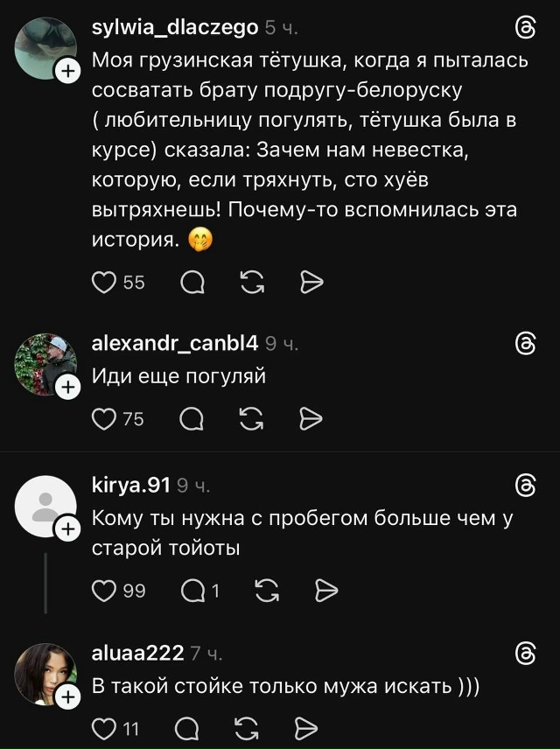Follow aluaa222 using the avatar plus badge

[67, 696]
